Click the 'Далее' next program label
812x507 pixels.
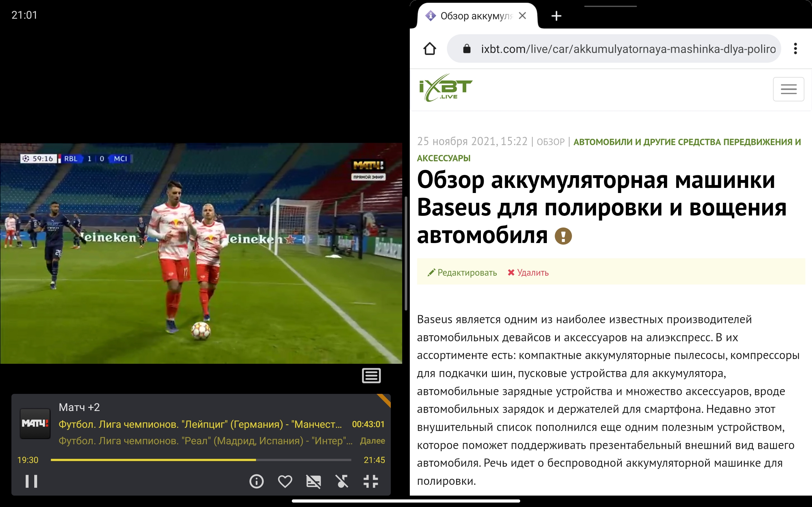click(x=372, y=440)
